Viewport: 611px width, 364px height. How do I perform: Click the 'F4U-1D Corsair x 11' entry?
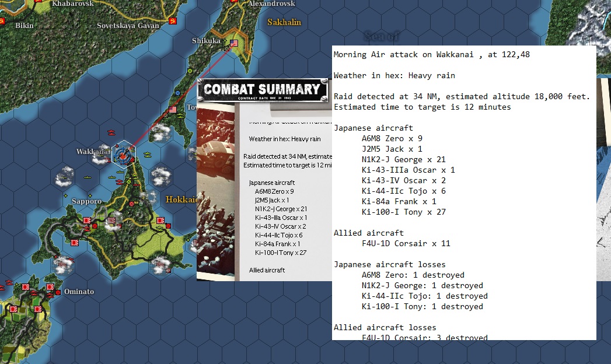click(x=406, y=244)
